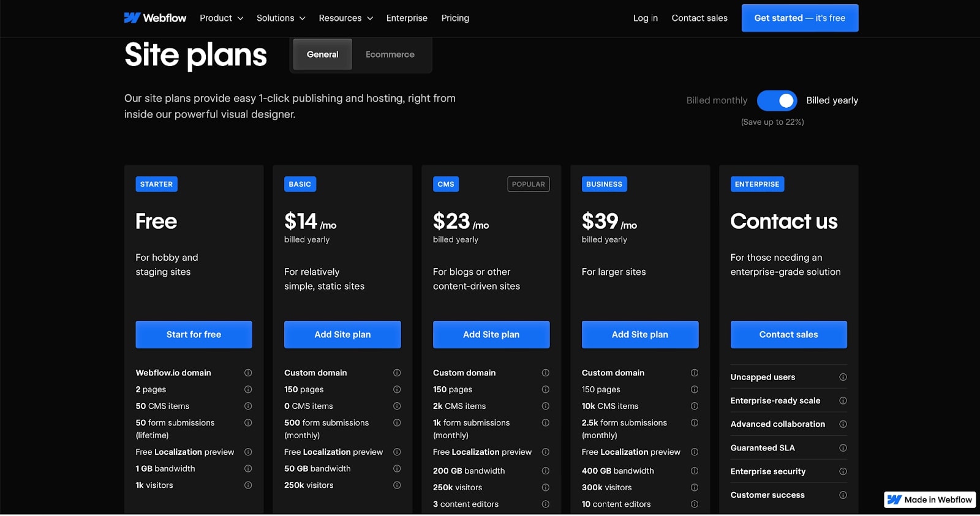The image size is (980, 516).
Task: Show info for Enterprise-ready scale
Action: pyautogui.click(x=843, y=400)
